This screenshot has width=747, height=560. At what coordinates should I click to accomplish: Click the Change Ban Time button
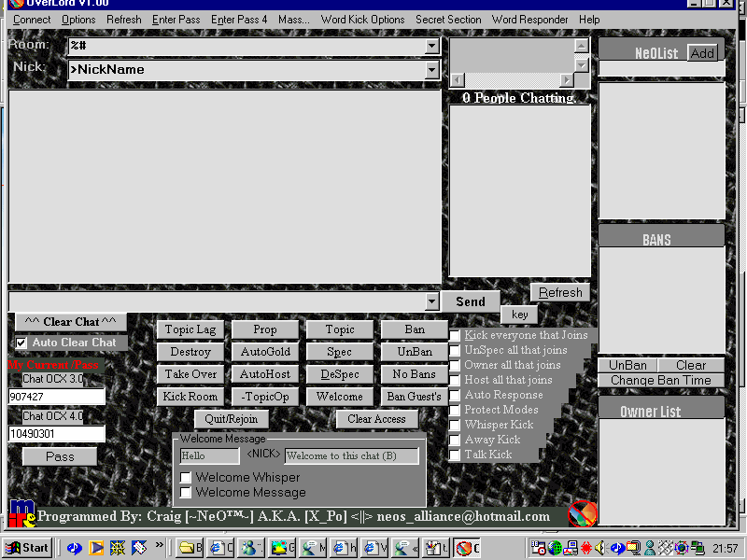[x=661, y=381]
